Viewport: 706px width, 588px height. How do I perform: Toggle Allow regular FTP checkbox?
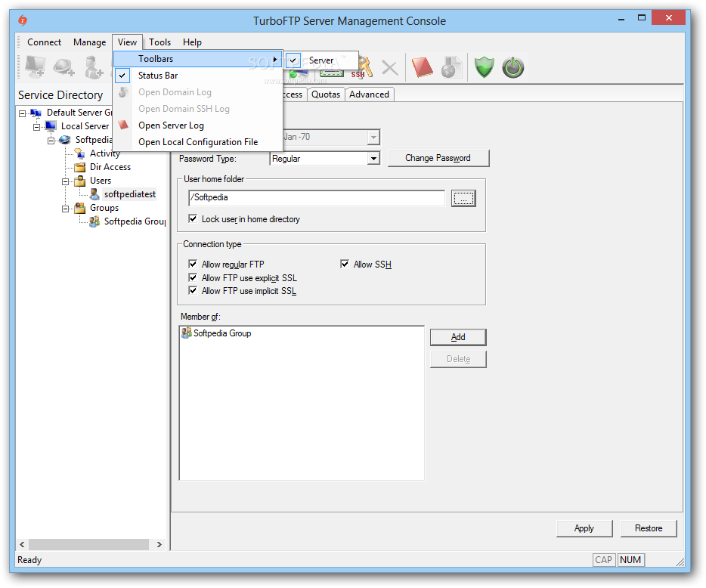pos(194,265)
